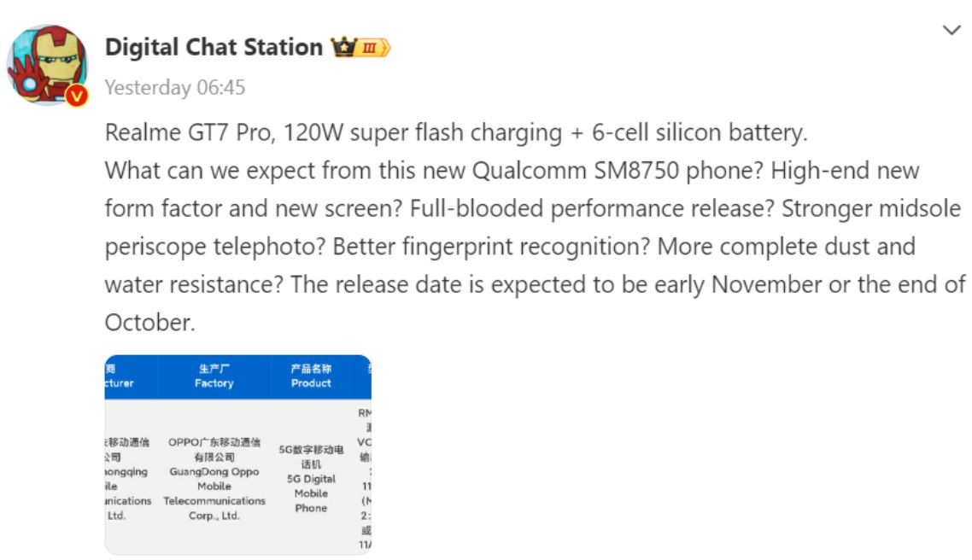The image size is (972, 560).
Task: Click the cut-off rightmost column of the image
Action: (364, 479)
